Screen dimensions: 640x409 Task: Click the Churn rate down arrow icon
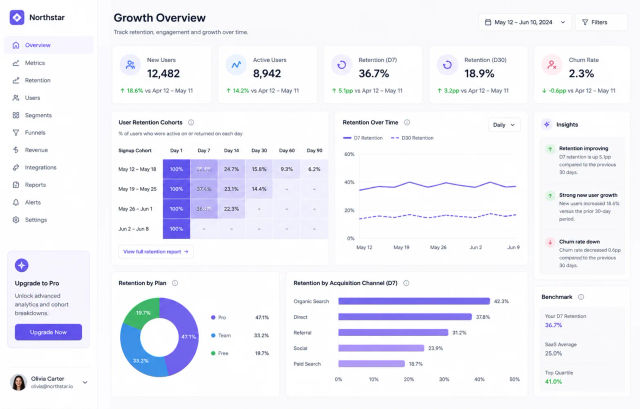tap(550, 242)
